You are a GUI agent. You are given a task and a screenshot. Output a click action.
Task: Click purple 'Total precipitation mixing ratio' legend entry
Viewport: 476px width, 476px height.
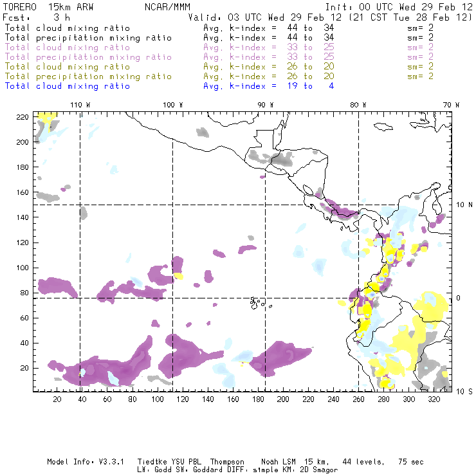88,57
